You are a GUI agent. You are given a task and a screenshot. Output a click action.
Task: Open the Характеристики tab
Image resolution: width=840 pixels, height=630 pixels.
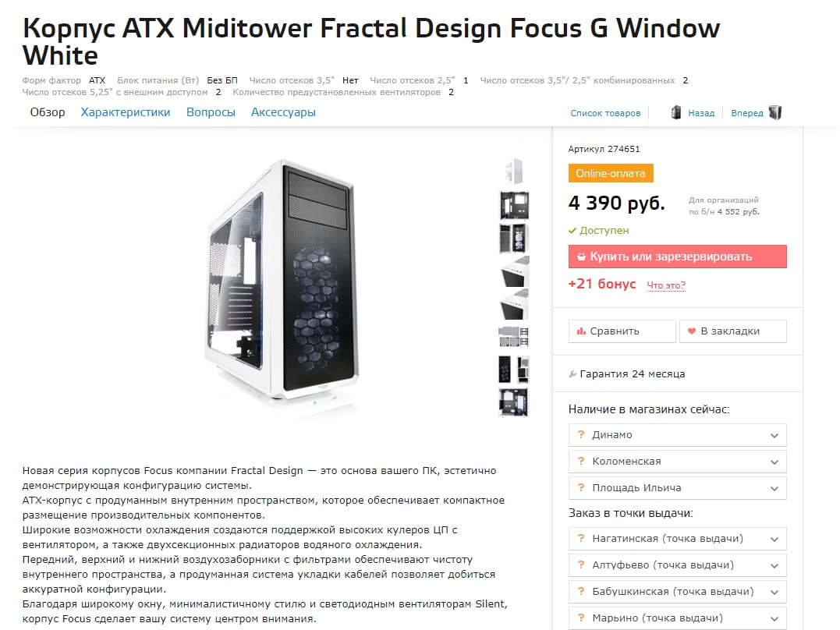point(126,112)
